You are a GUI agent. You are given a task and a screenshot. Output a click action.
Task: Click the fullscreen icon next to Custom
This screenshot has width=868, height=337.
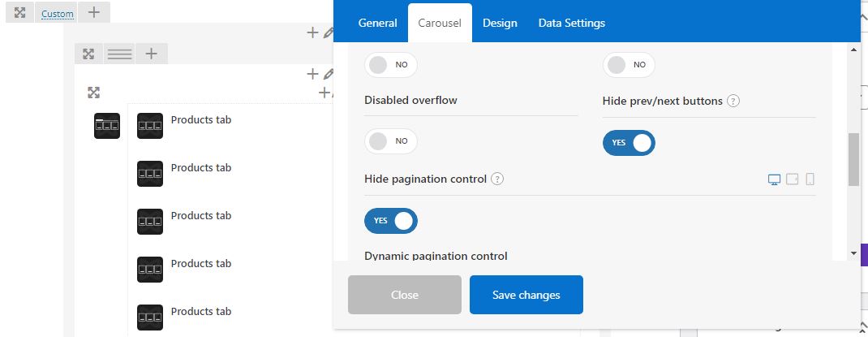click(x=20, y=12)
